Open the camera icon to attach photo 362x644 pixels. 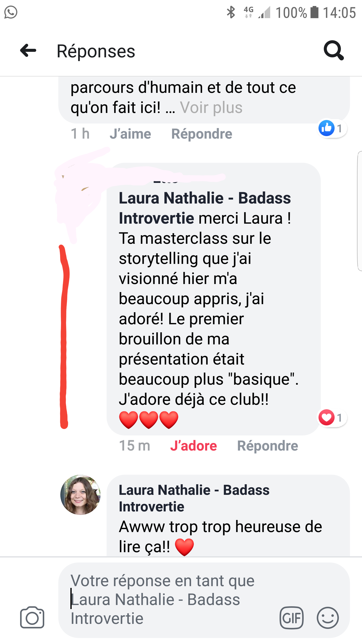[32, 617]
